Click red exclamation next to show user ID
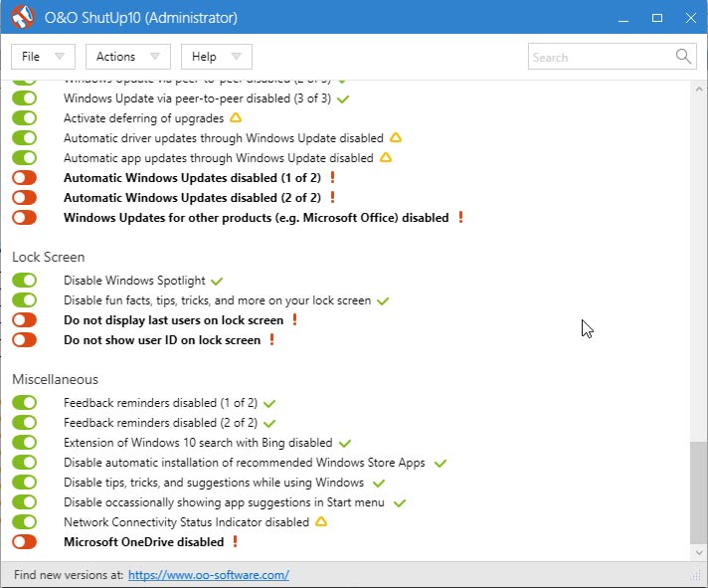 coord(271,339)
